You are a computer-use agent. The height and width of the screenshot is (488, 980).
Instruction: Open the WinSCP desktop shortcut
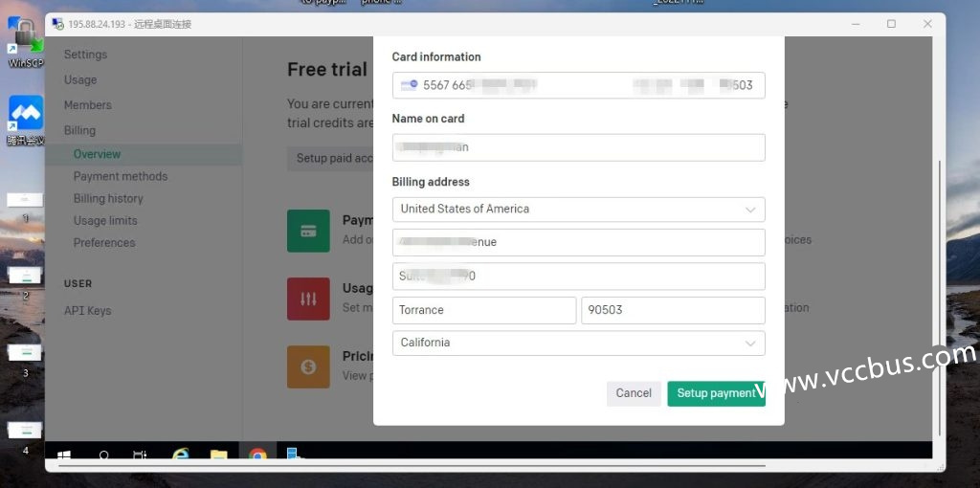click(x=26, y=40)
